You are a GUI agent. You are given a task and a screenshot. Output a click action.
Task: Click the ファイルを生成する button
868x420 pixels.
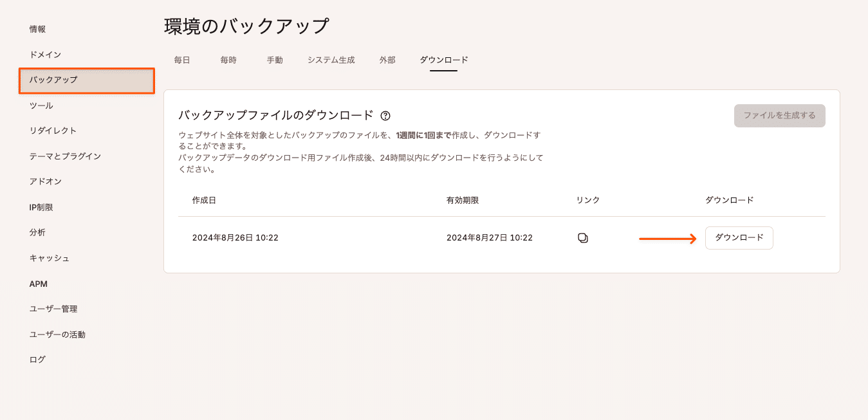pos(779,116)
